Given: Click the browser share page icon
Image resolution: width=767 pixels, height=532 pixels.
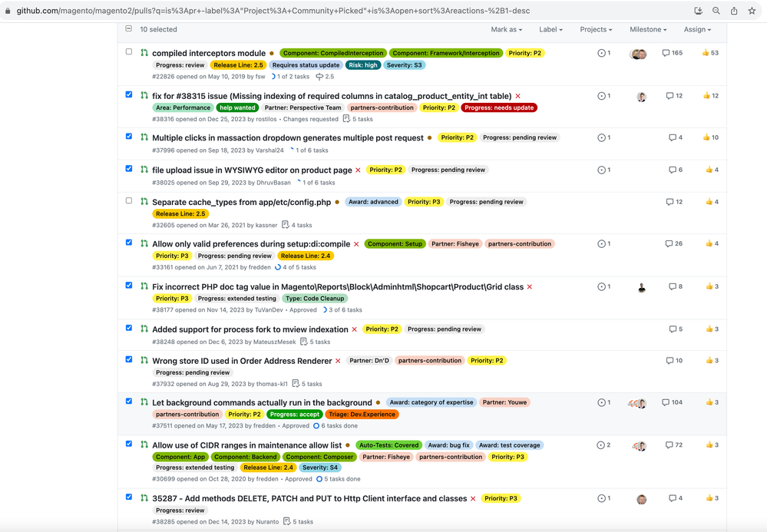Looking at the screenshot, I should click(734, 11).
